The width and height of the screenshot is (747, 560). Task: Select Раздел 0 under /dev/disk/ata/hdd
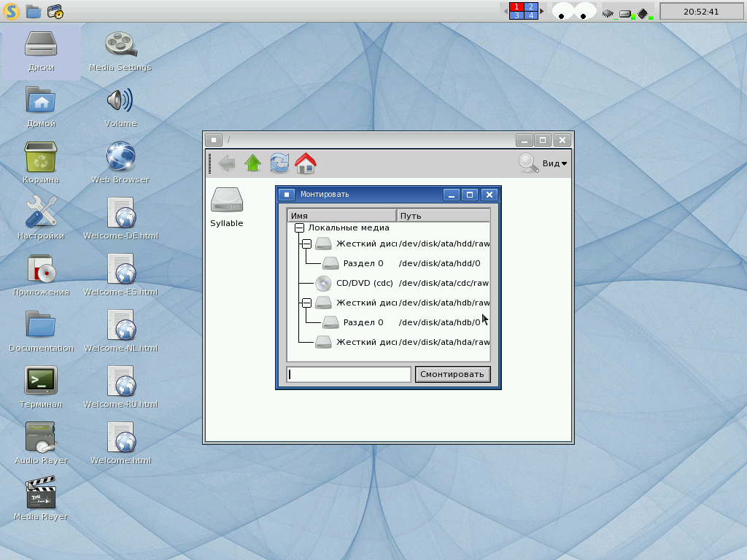(363, 263)
